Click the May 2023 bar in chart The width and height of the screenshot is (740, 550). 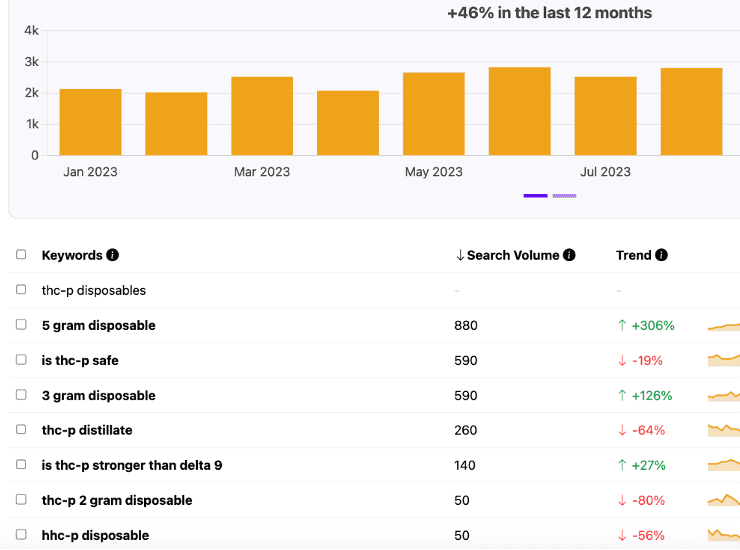[x=433, y=114]
